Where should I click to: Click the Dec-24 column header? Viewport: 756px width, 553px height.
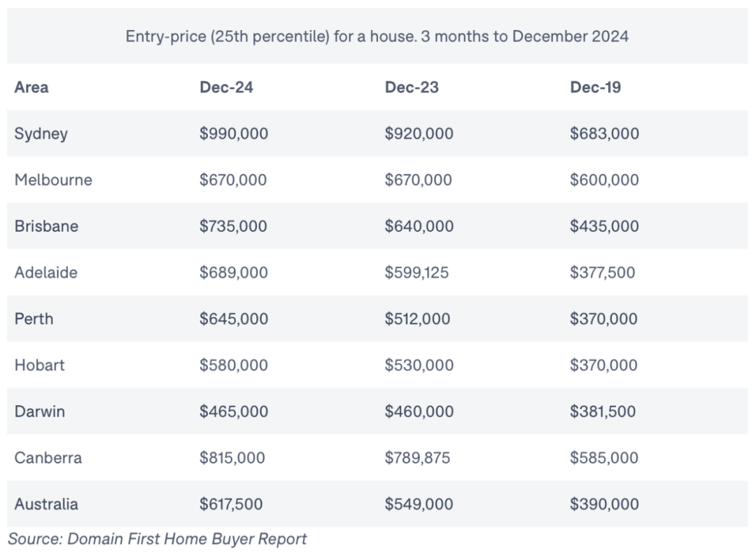pos(226,87)
